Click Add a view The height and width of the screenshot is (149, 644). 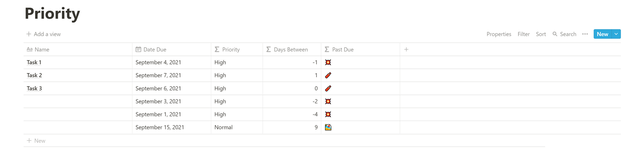click(43, 34)
